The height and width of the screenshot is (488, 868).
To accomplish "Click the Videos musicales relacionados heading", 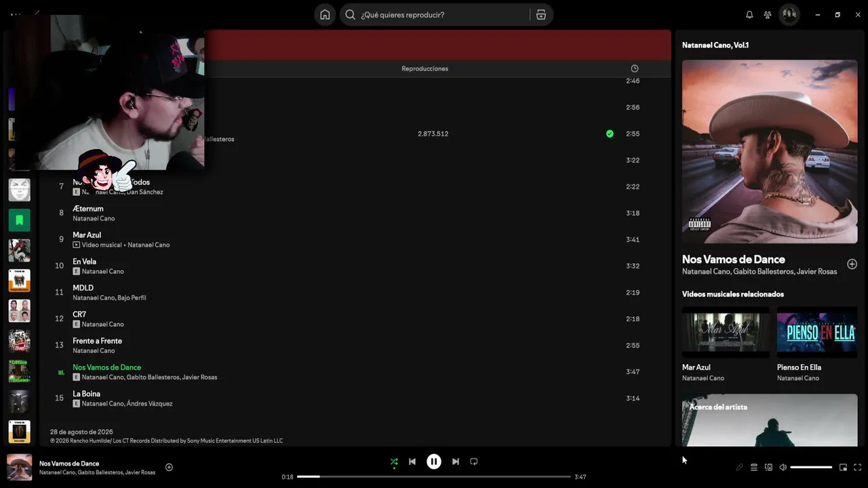I will click(733, 294).
